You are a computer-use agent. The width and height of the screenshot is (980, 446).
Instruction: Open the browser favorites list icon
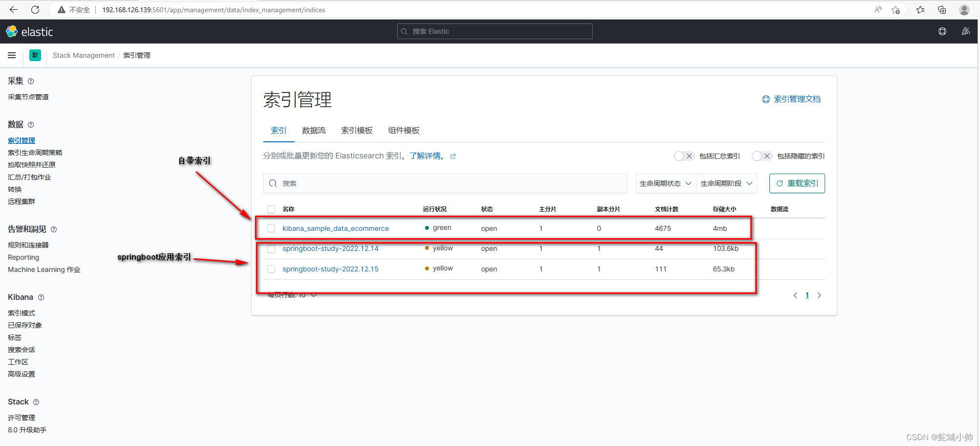(x=920, y=10)
